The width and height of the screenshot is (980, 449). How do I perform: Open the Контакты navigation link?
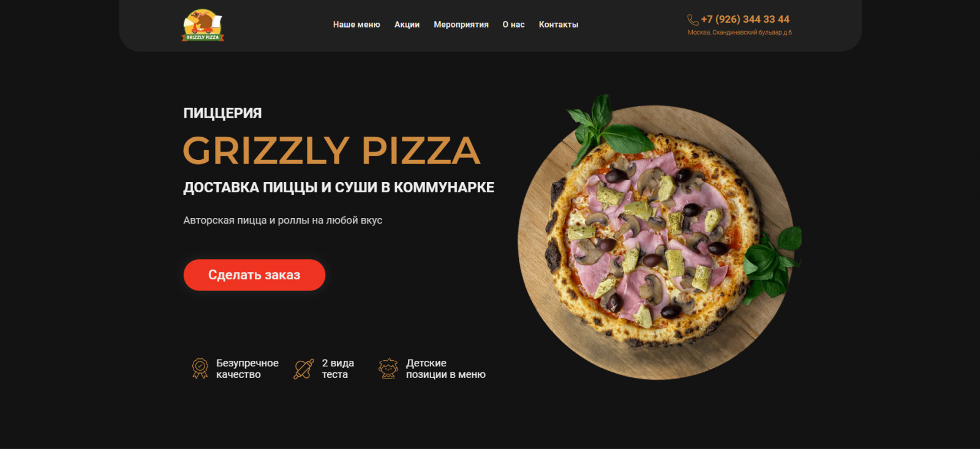[x=559, y=25]
